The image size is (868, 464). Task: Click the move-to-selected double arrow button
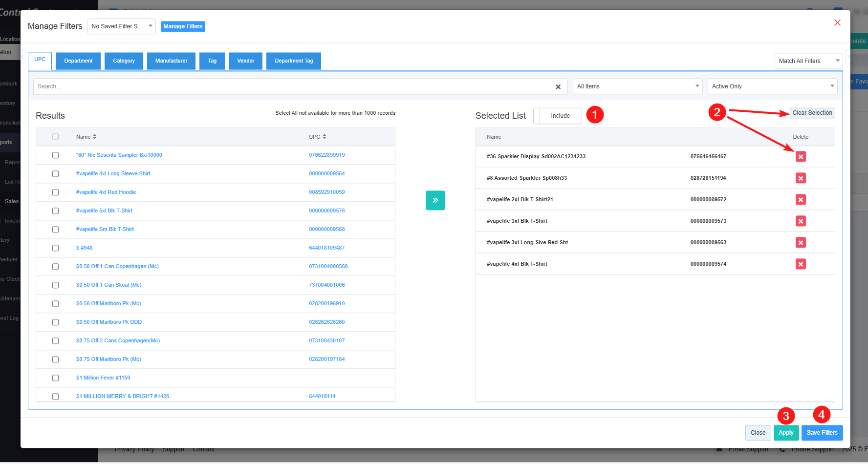[435, 200]
